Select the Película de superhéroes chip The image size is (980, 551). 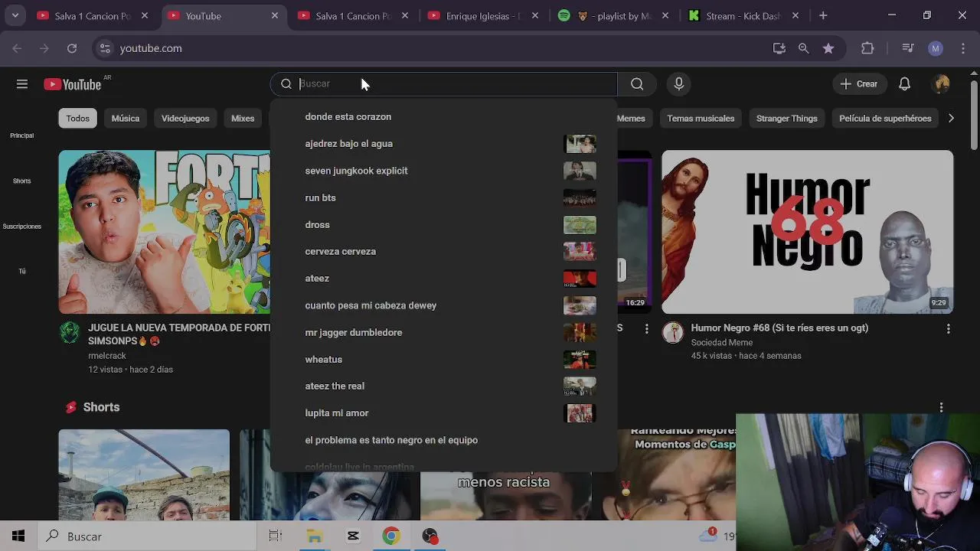pyautogui.click(x=885, y=119)
